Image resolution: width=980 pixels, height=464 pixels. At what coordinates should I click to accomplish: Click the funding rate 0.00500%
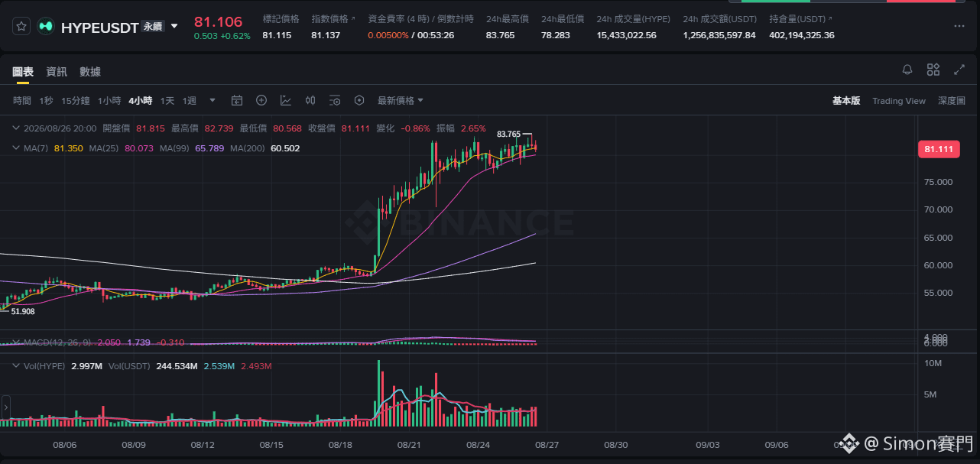388,35
